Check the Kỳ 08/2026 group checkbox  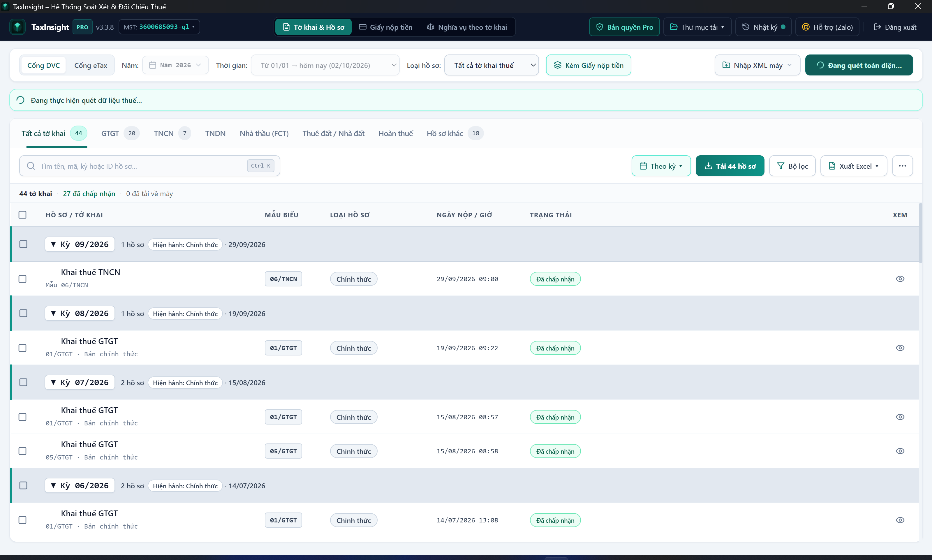coord(23,313)
